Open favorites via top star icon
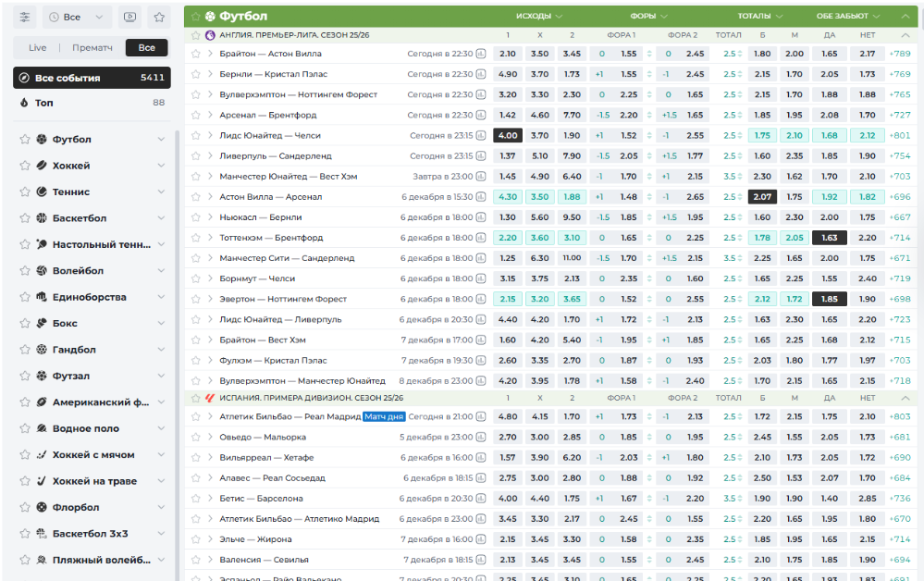The image size is (924, 581). pos(159,17)
